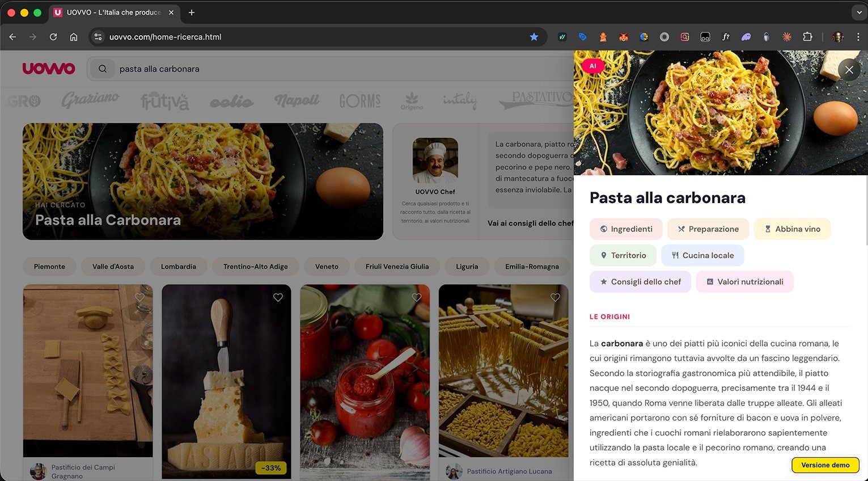Click the Napoli brand logo
The image size is (868, 481).
297,100
